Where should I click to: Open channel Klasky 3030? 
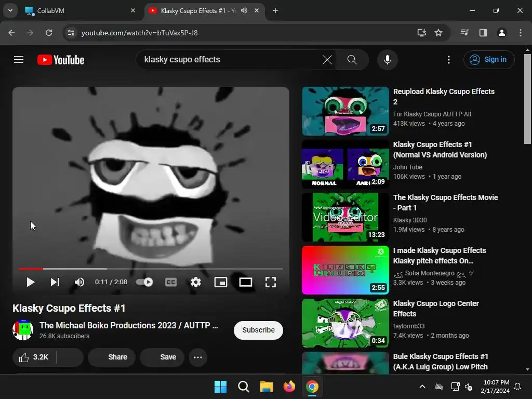[410, 220]
